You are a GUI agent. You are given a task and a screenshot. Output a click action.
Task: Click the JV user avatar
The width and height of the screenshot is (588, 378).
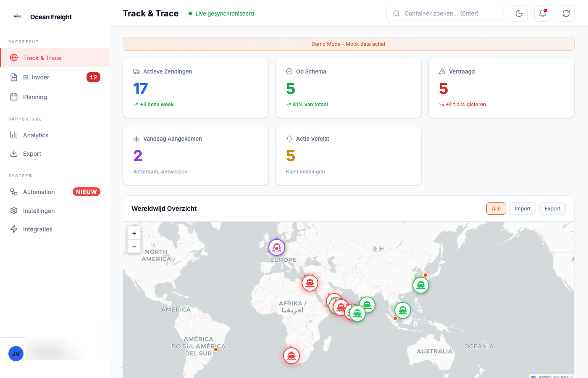tap(16, 354)
